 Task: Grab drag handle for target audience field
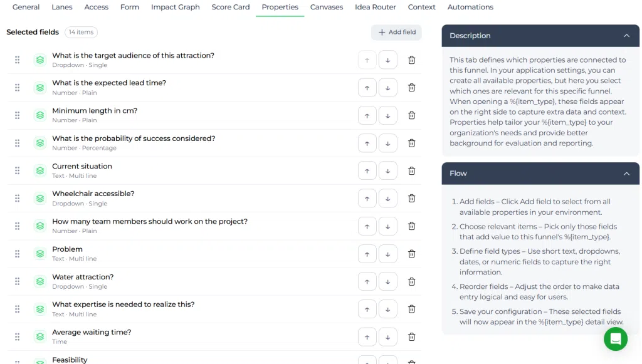pyautogui.click(x=17, y=60)
